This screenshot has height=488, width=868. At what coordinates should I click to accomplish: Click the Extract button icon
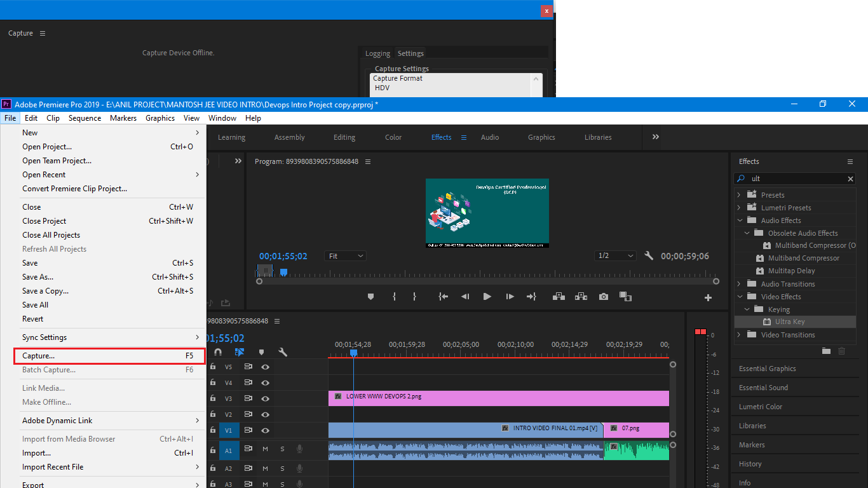[581, 297]
